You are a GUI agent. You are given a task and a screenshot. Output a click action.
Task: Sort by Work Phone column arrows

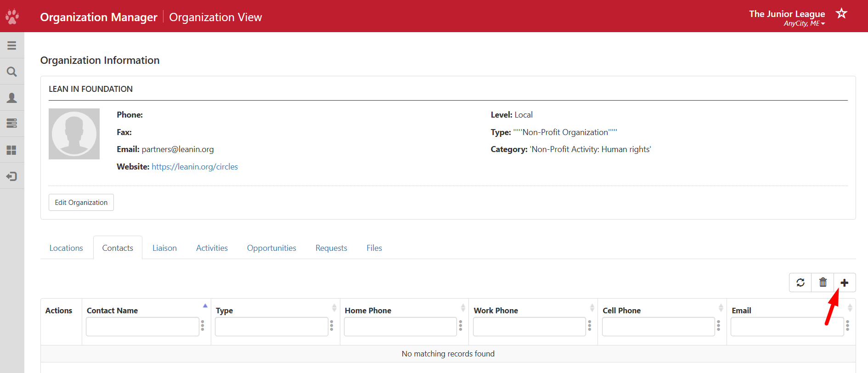click(x=592, y=308)
